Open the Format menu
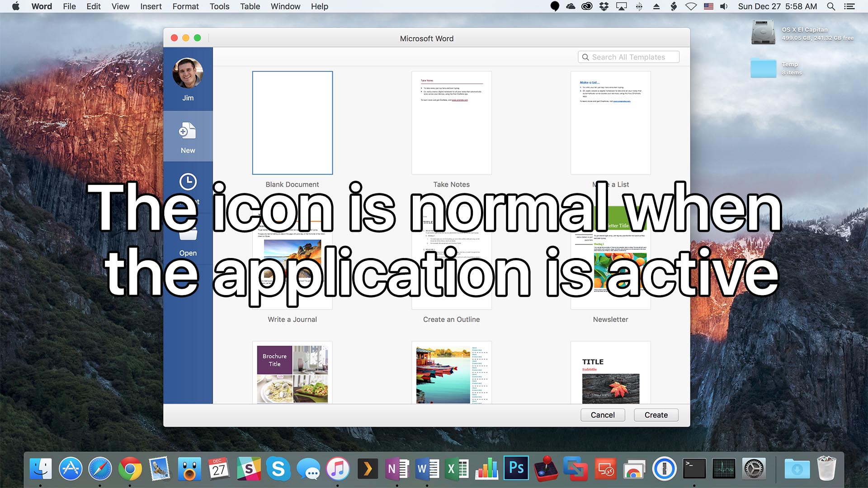 185,6
